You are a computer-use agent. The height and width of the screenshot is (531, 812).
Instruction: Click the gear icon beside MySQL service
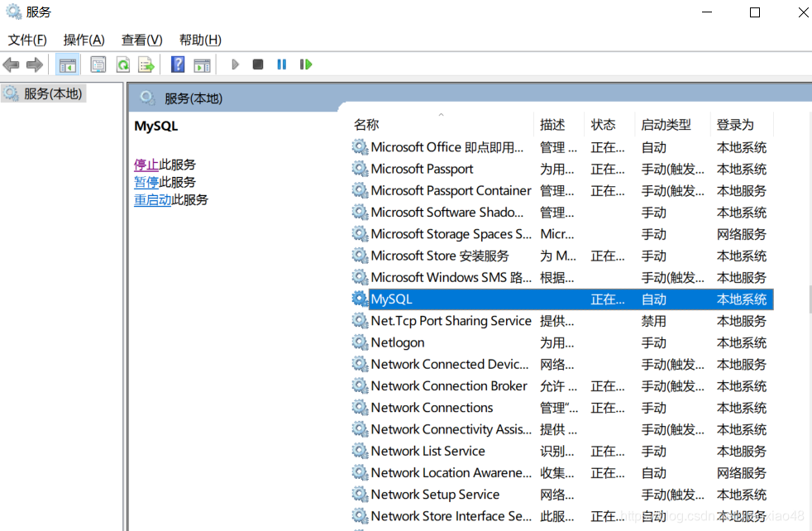tap(360, 299)
